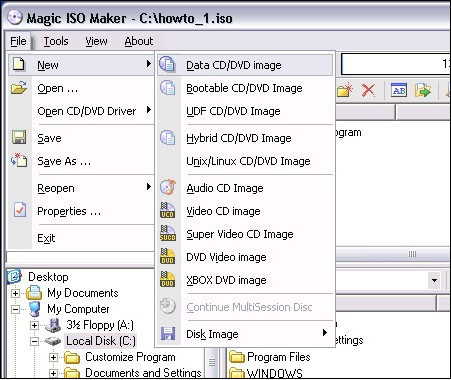Click the Audio CD Image icon

168,187
